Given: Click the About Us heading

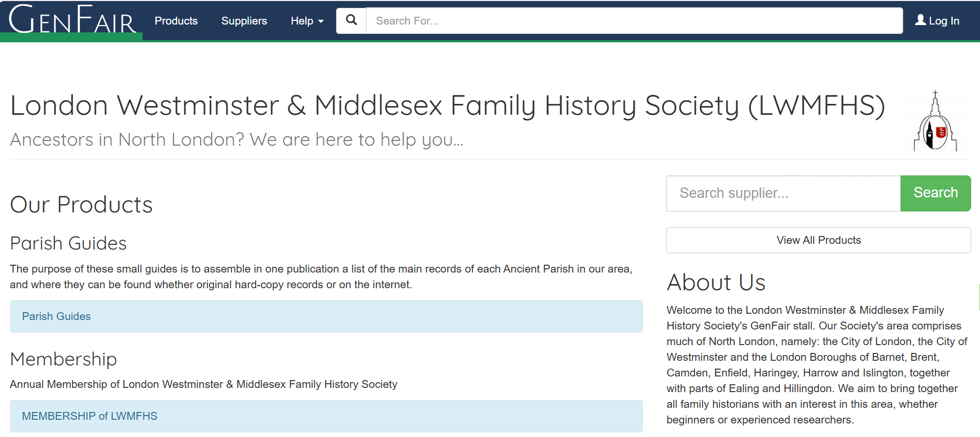Looking at the screenshot, I should [x=716, y=282].
